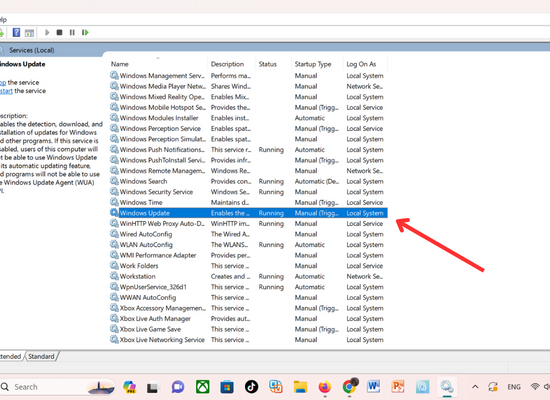This screenshot has width=550, height=400.
Task: Click the Windows Time service gear icon
Action: (114, 202)
